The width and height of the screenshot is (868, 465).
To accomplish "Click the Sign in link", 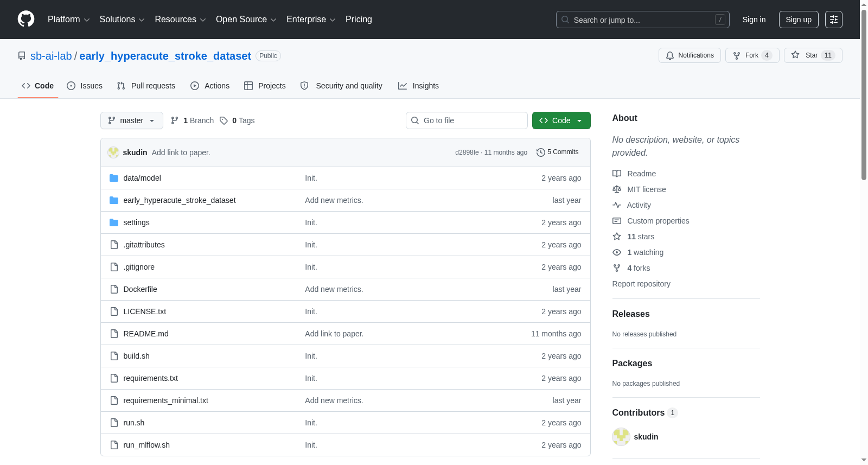I will tap(754, 20).
